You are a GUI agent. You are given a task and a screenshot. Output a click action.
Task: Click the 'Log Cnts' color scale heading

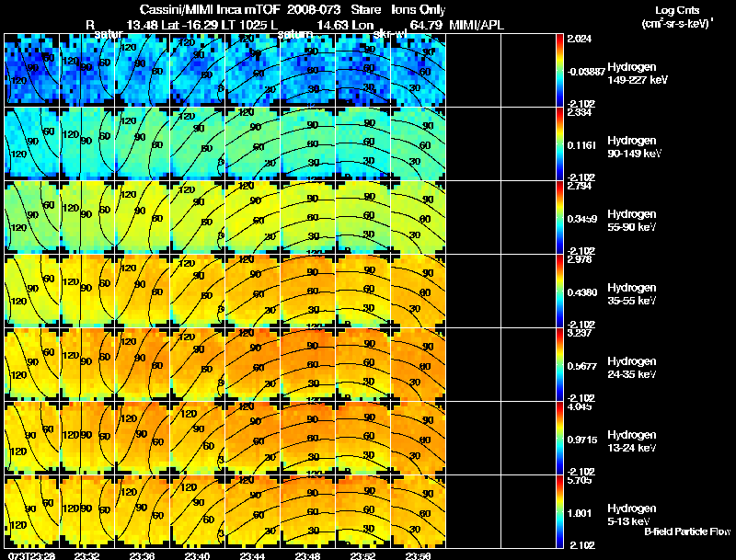pos(677,11)
